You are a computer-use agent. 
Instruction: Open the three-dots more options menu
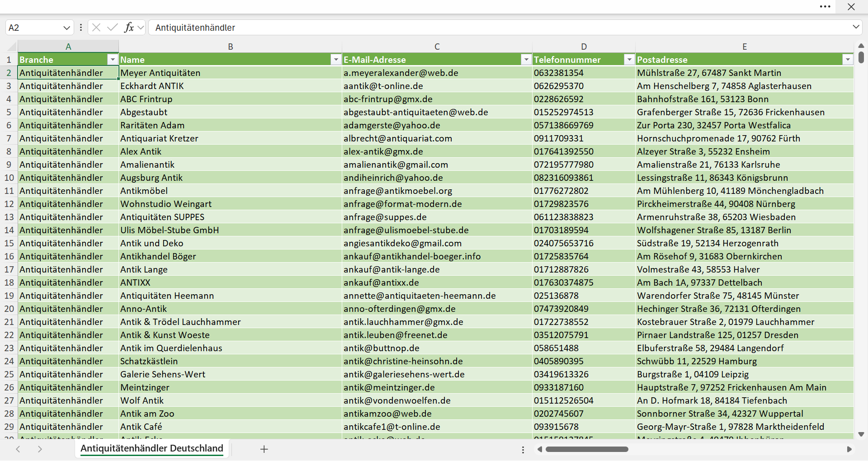click(x=825, y=6)
